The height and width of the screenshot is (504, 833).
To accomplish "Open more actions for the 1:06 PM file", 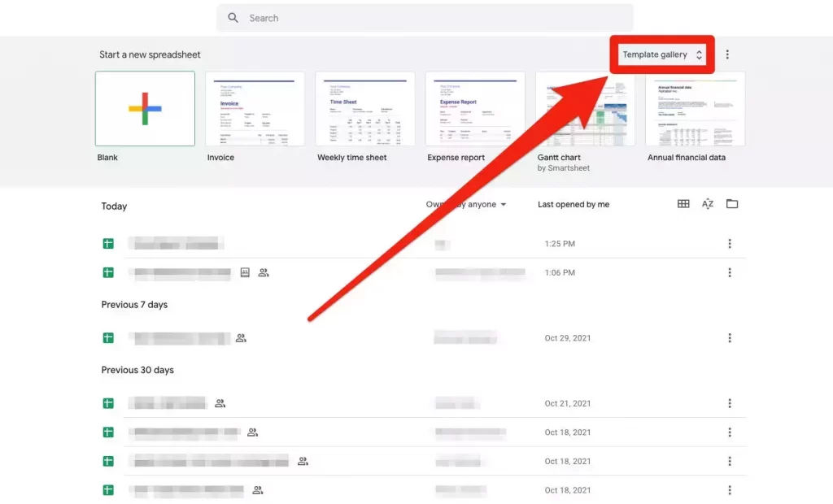I will point(730,272).
